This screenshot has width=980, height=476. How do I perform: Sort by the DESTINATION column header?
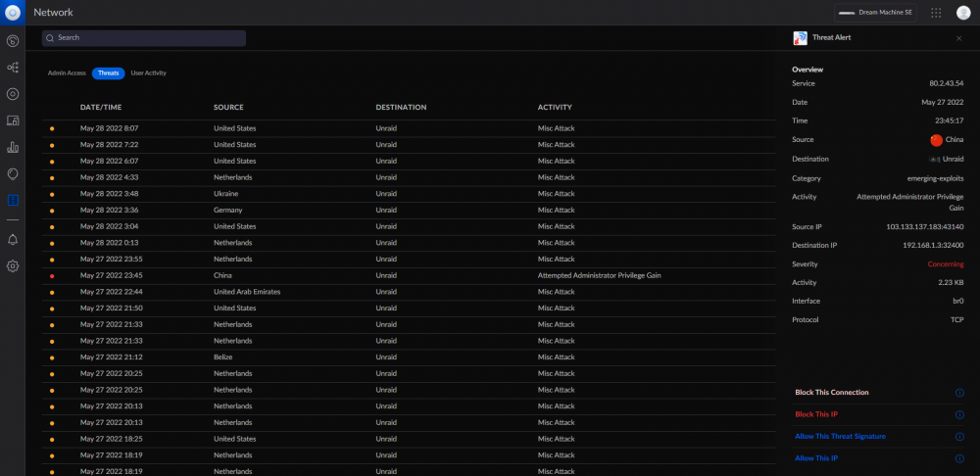401,108
